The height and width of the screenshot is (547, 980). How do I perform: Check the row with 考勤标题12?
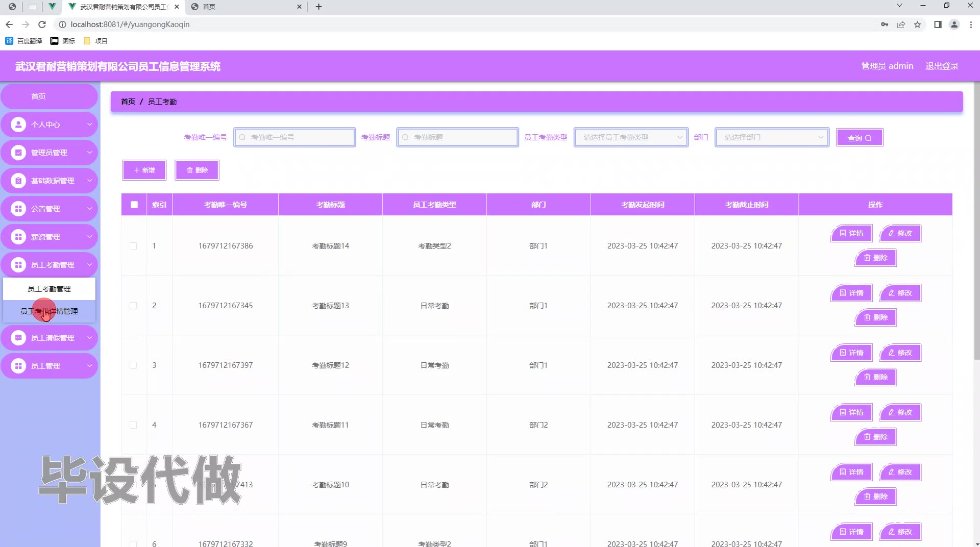(133, 365)
